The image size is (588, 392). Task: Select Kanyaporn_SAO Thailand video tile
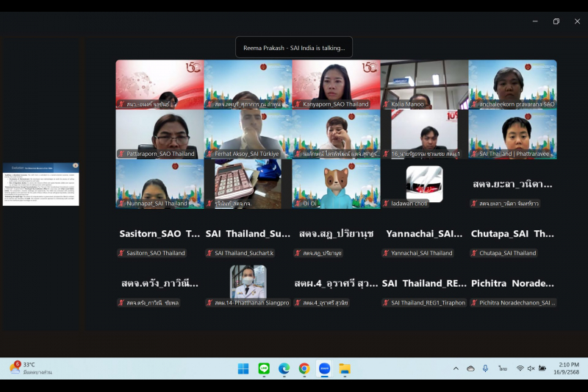(x=336, y=85)
